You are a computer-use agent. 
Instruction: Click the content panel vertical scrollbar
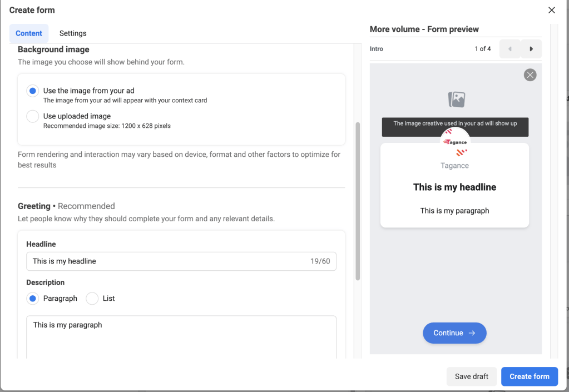(358, 200)
